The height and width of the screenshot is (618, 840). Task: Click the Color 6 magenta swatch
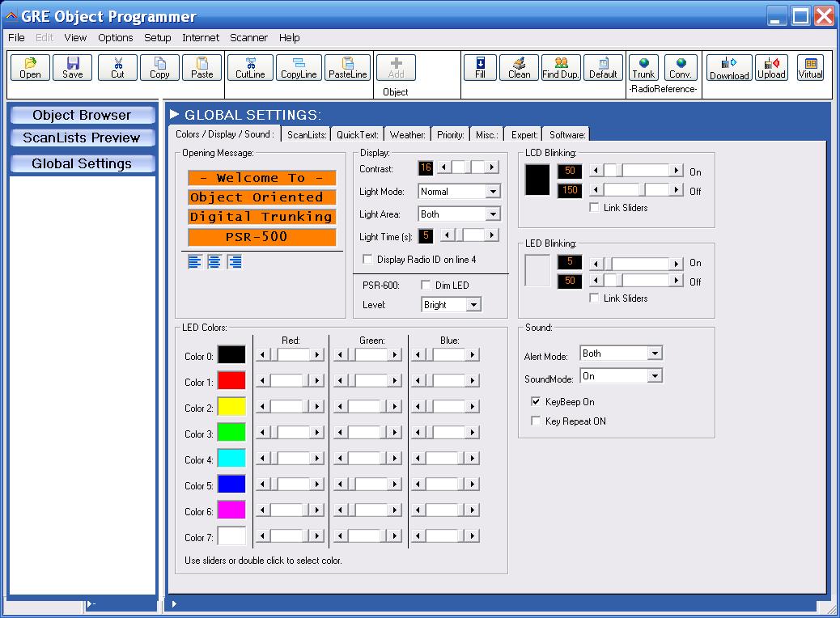[x=231, y=510]
